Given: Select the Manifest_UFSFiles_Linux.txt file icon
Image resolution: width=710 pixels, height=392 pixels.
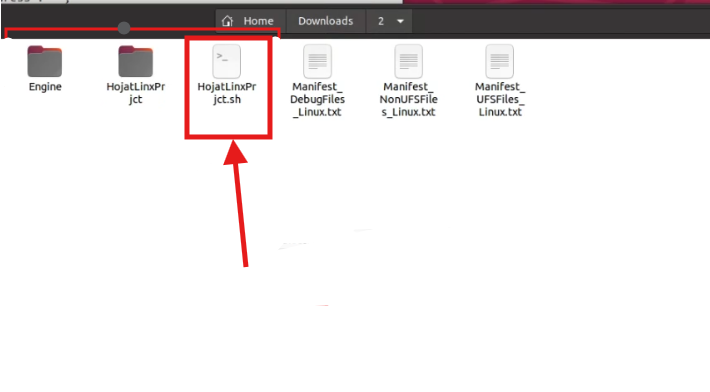Looking at the screenshot, I should [499, 61].
